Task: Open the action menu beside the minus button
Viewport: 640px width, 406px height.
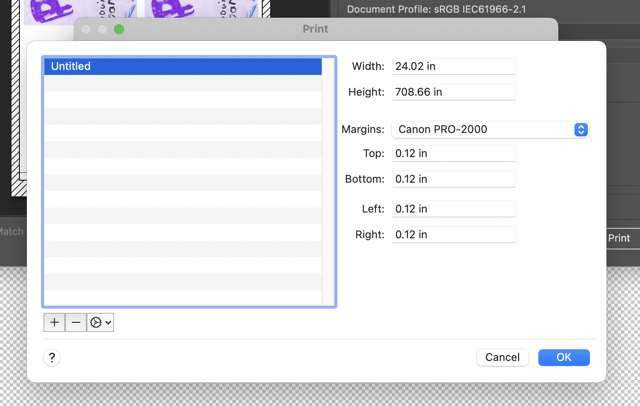Action: point(100,323)
